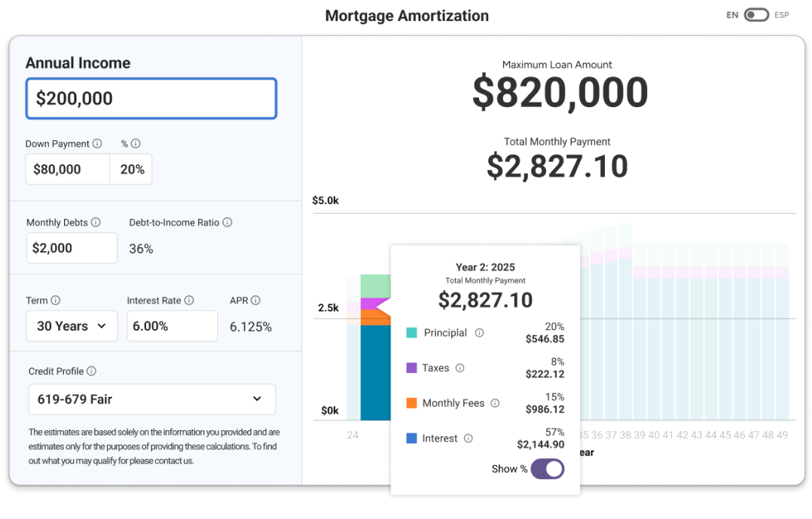The width and height of the screenshot is (812, 519).
Task: Click the Down Payment info icon
Action: click(96, 144)
